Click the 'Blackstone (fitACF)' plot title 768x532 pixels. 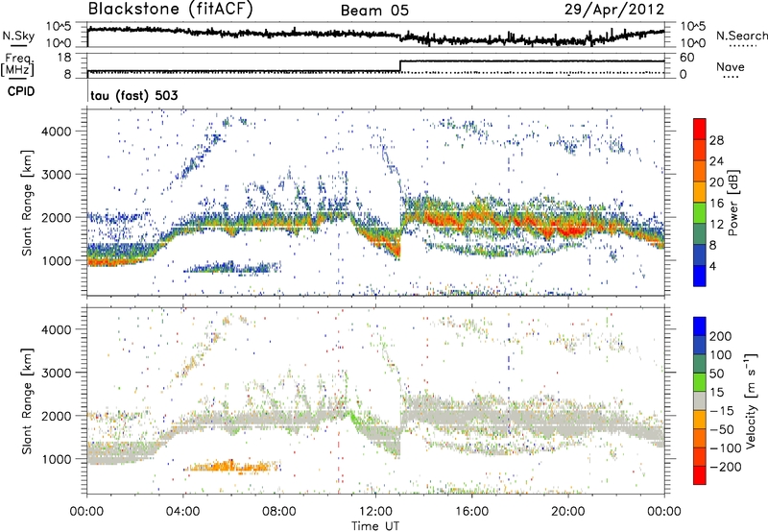pos(170,10)
